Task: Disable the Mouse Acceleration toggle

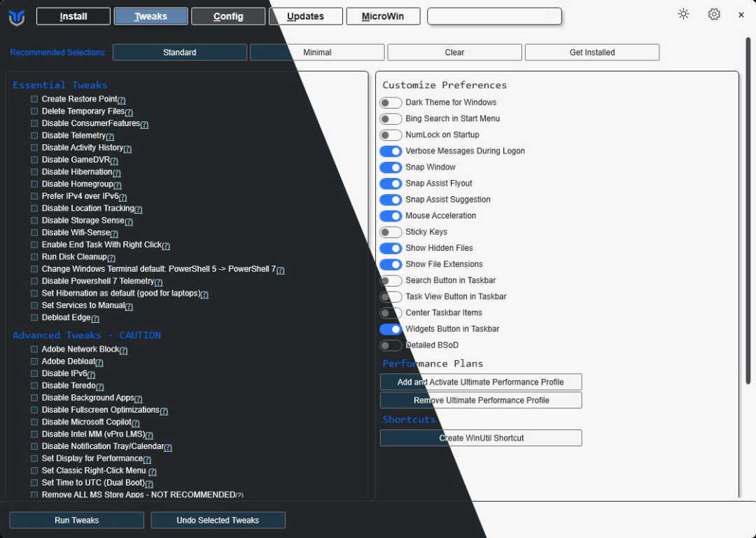Action: [391, 216]
